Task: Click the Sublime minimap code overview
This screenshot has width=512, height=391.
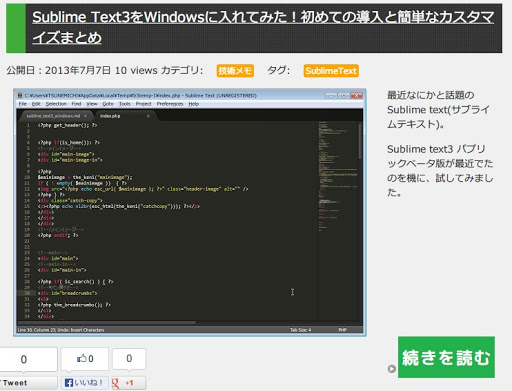Action: point(337,177)
